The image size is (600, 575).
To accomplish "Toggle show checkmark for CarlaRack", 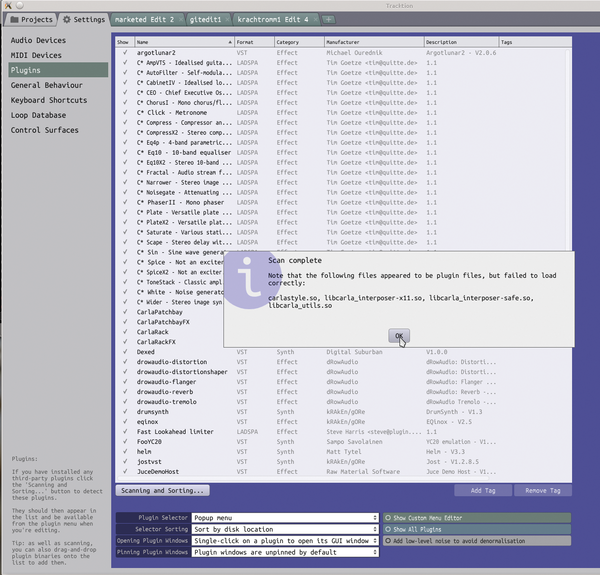I will 125,332.
